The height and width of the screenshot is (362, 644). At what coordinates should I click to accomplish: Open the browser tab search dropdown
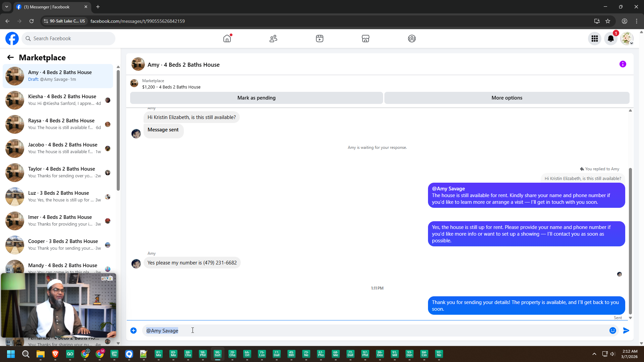pos(6,7)
